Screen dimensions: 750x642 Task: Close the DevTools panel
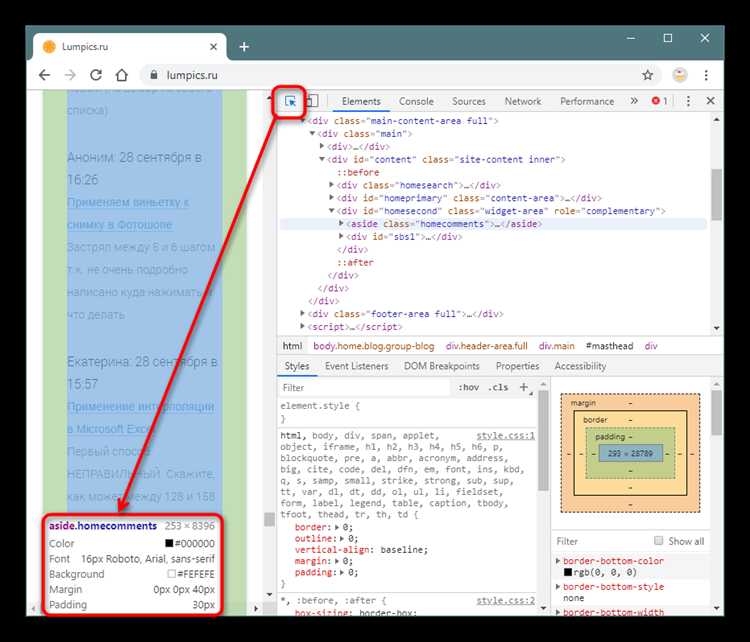pos(711,101)
